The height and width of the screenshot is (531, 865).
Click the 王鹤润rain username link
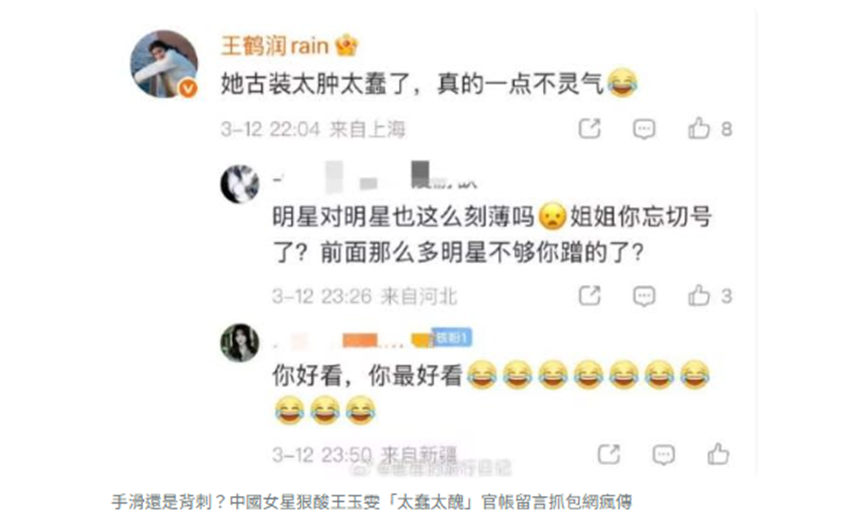tap(275, 46)
